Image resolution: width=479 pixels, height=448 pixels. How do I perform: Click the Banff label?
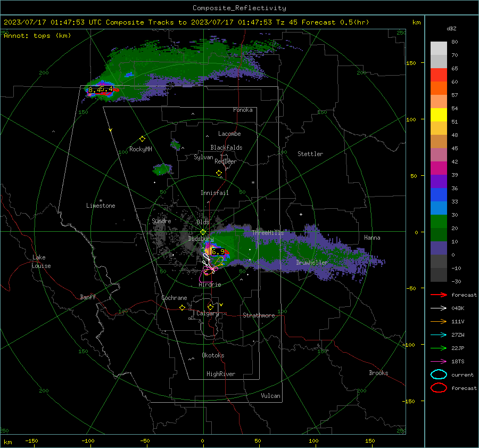[x=88, y=297]
